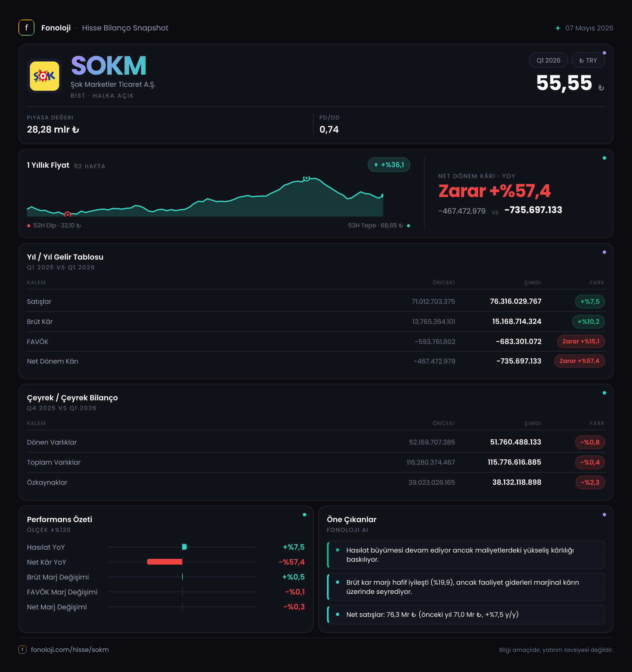Click teal dot on Performans Özeti card

pyautogui.click(x=304, y=514)
